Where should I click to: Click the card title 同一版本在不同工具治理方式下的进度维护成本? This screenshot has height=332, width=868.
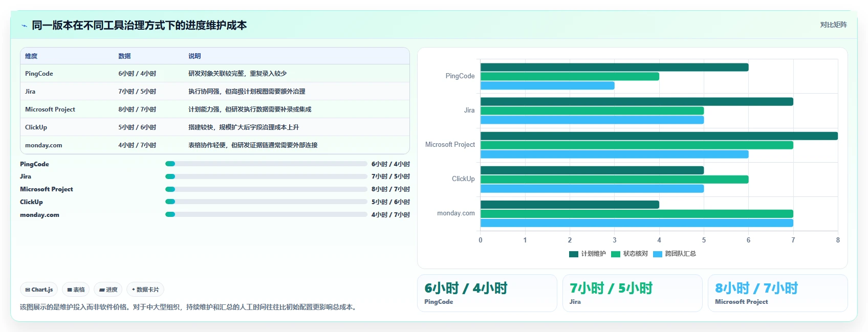pyautogui.click(x=139, y=25)
